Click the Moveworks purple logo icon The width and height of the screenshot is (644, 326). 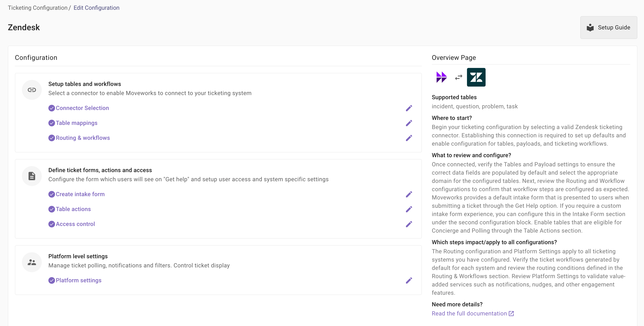pos(441,77)
